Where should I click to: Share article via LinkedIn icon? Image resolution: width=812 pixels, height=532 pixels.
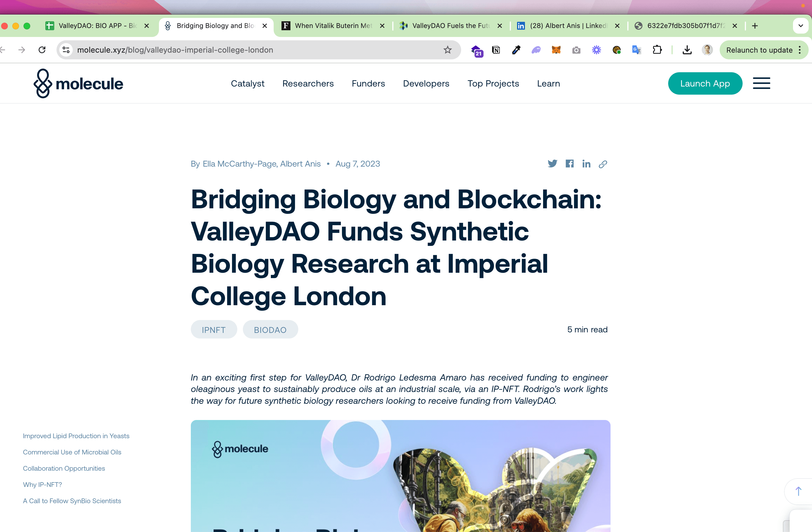coord(586,164)
